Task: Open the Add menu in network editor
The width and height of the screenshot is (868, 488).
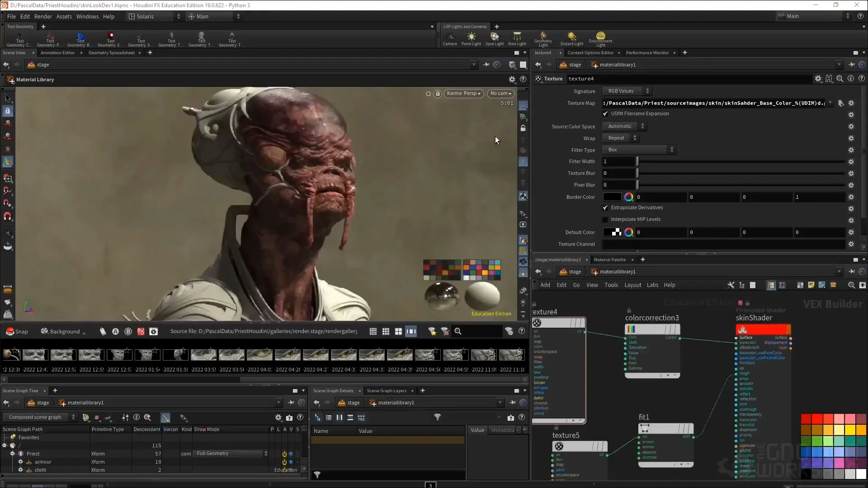Action: coord(545,285)
